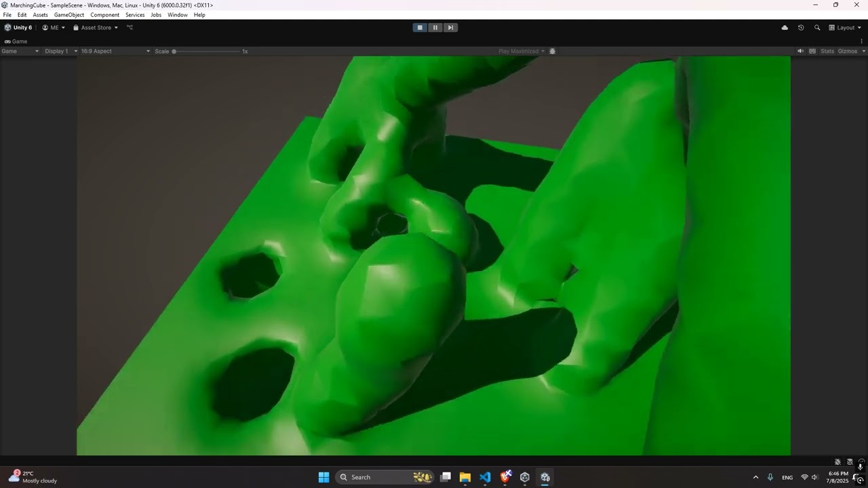
Task: Open the GameObject menu
Action: click(68, 15)
